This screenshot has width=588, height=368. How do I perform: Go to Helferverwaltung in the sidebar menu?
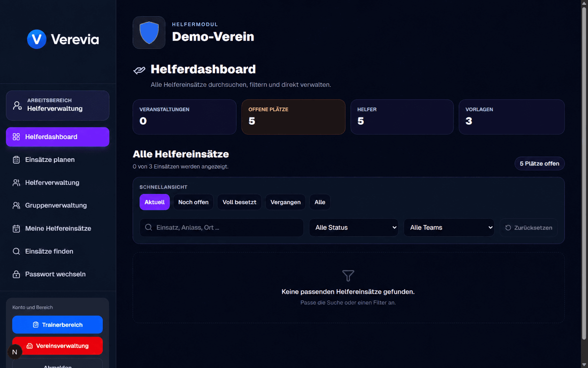tap(57, 183)
